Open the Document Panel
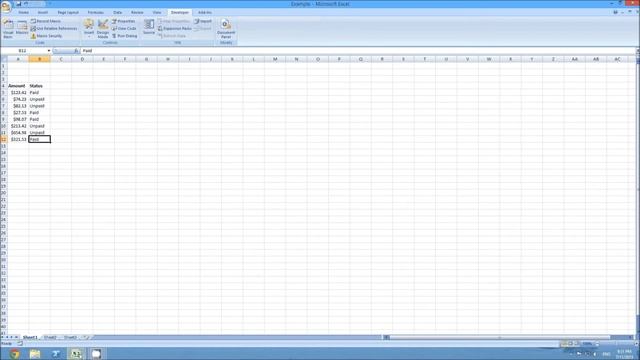 point(226,29)
